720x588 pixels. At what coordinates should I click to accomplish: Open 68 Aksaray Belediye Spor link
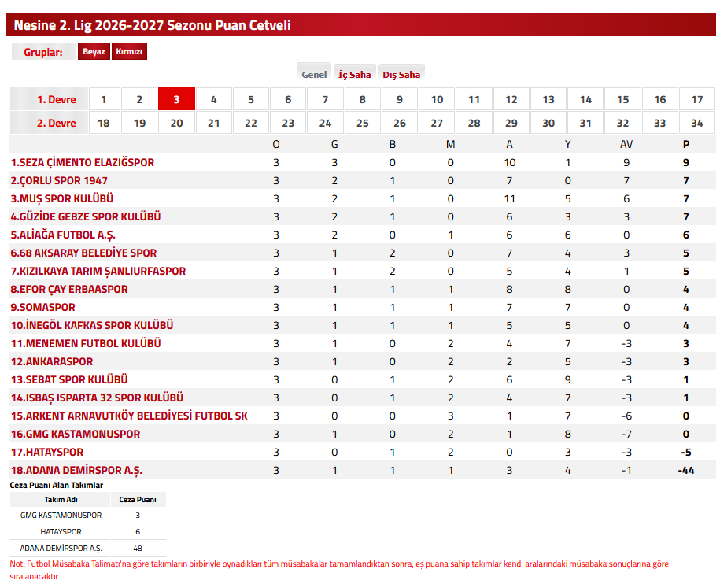83,253
